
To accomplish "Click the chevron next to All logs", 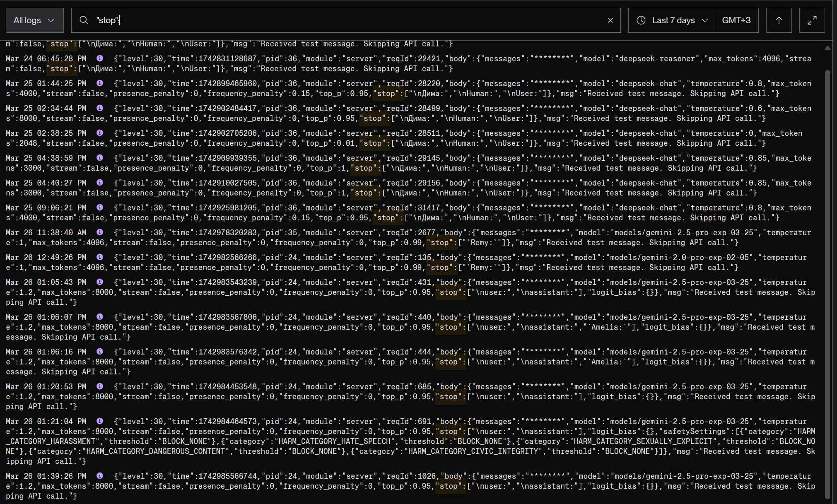I will pos(51,20).
